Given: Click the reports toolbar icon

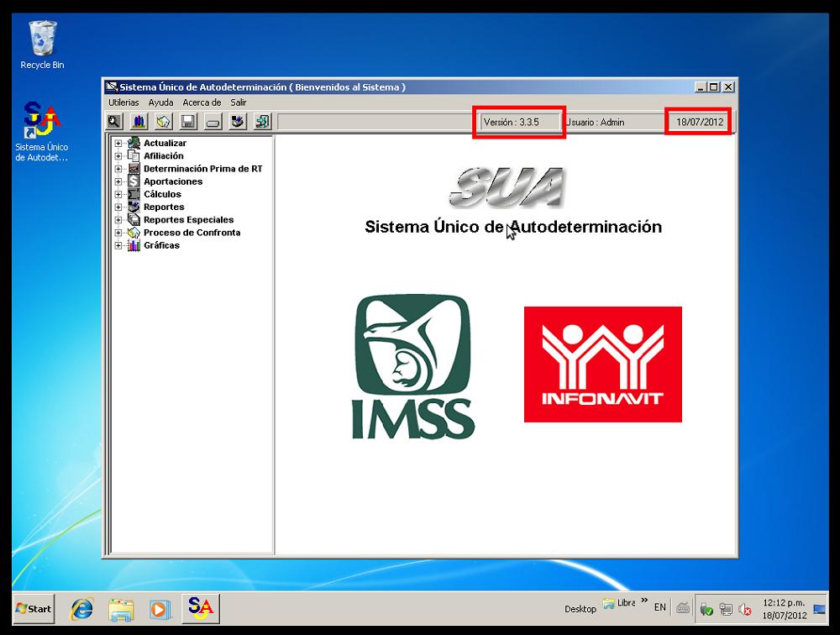Looking at the screenshot, I should pos(236,121).
